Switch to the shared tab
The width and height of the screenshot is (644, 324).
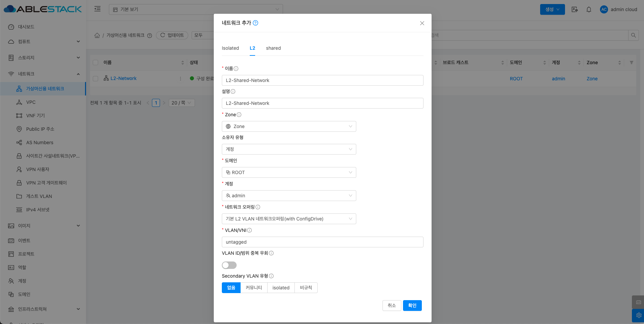coord(273,48)
